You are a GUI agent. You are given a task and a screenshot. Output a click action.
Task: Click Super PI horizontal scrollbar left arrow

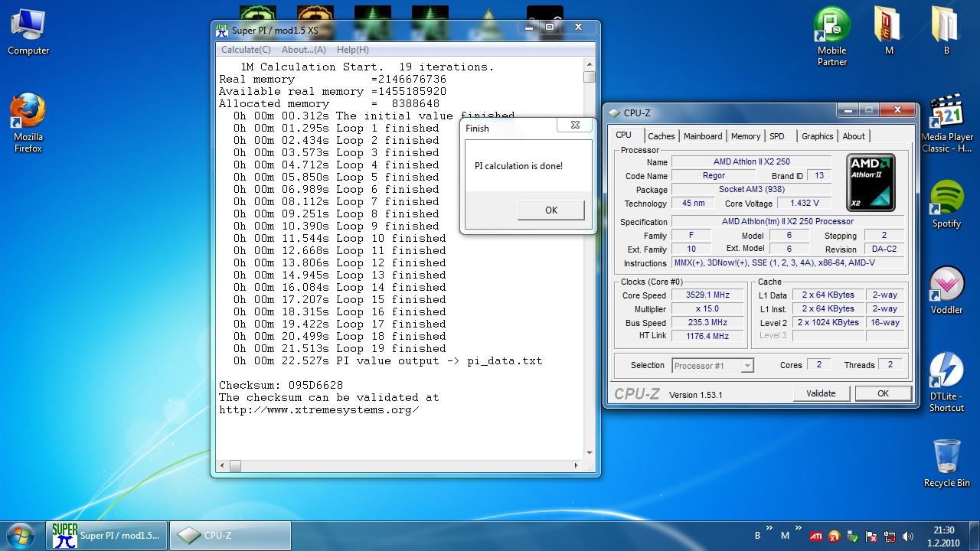223,465
